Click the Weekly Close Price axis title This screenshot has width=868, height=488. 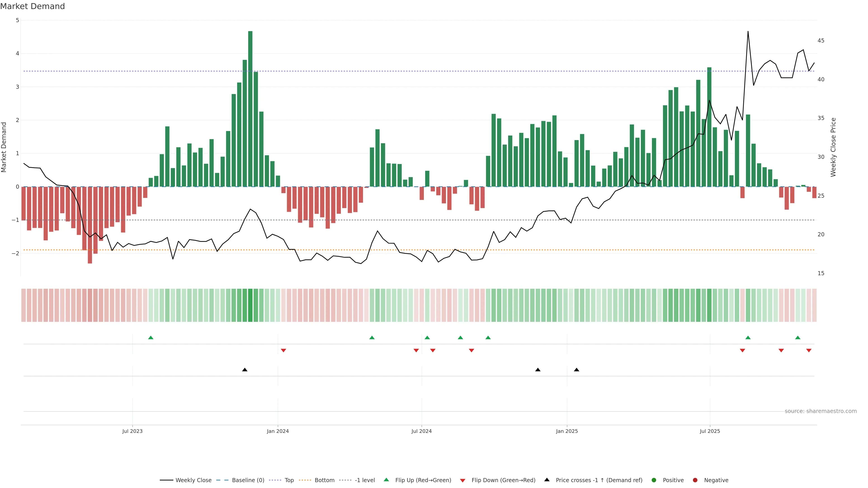coord(833,147)
